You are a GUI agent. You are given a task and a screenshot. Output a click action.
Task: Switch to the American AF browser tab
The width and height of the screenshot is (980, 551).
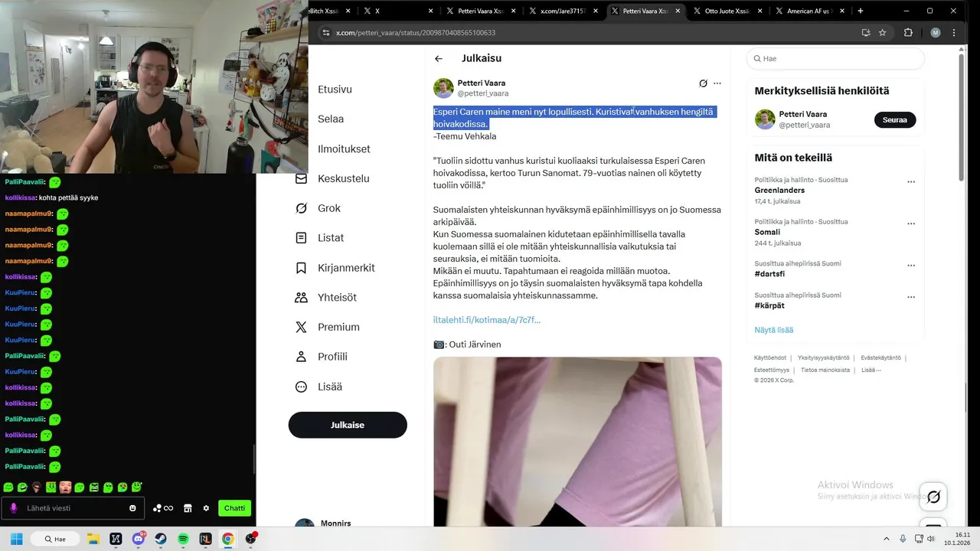(811, 11)
